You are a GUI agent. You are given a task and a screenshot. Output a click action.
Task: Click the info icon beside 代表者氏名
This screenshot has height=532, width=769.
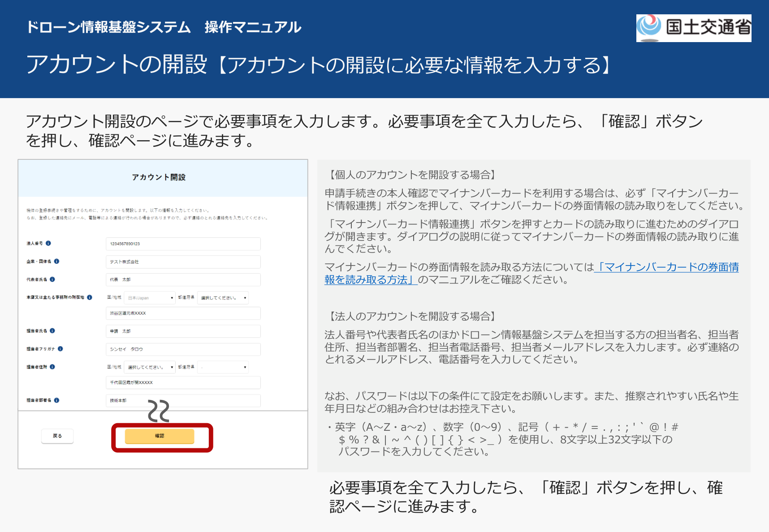click(52, 279)
